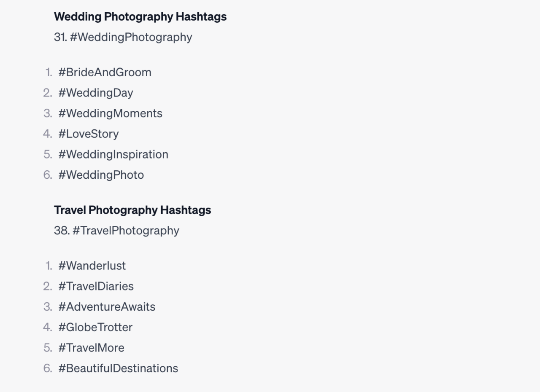Select the #TravelPhotography hashtag text
The image size is (540, 392).
[x=126, y=231]
